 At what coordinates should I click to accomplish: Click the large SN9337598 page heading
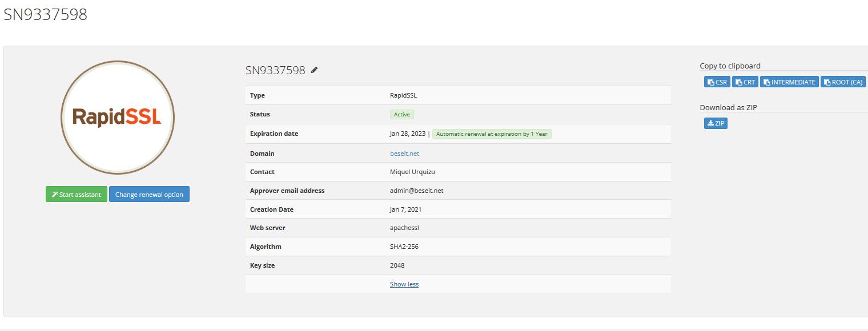pos(46,14)
